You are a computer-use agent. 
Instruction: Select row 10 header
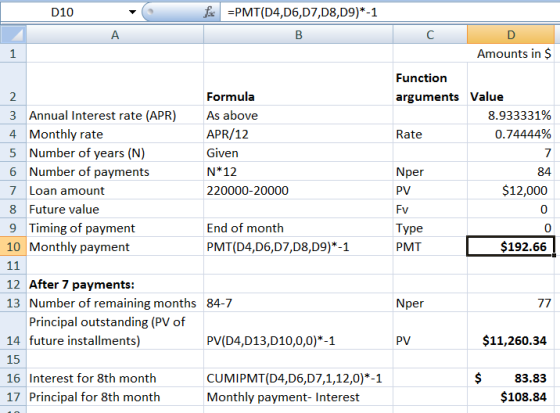[x=13, y=247]
